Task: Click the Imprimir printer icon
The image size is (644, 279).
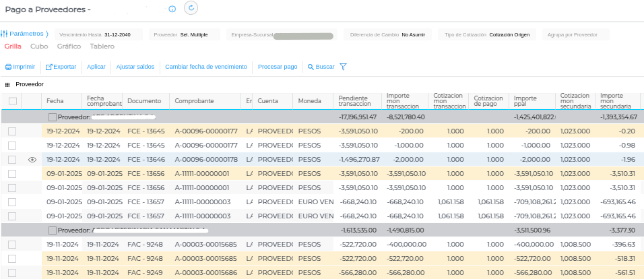Action: 8,67
